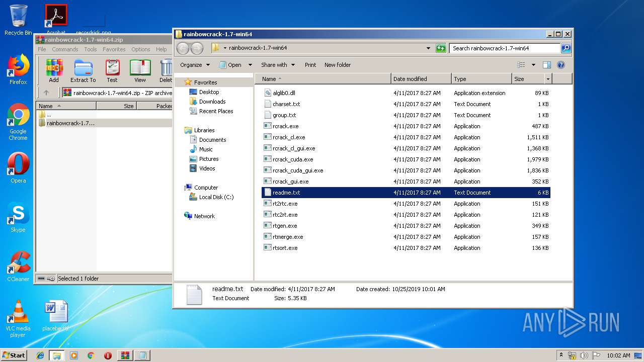Viewport: 644px width, 362px height.
Task: Click WinRAR Add toolbar icon
Action: point(54,71)
